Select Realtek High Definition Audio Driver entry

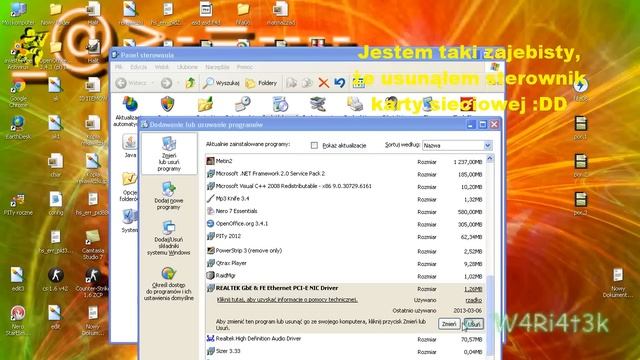coord(346,339)
